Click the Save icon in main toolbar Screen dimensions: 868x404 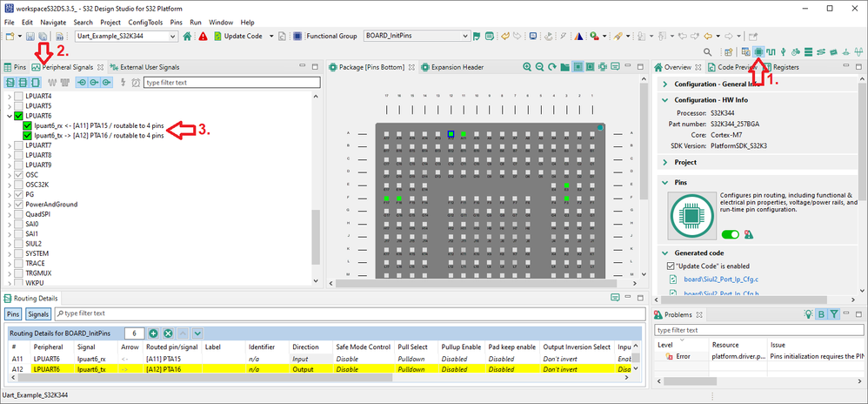(x=30, y=36)
